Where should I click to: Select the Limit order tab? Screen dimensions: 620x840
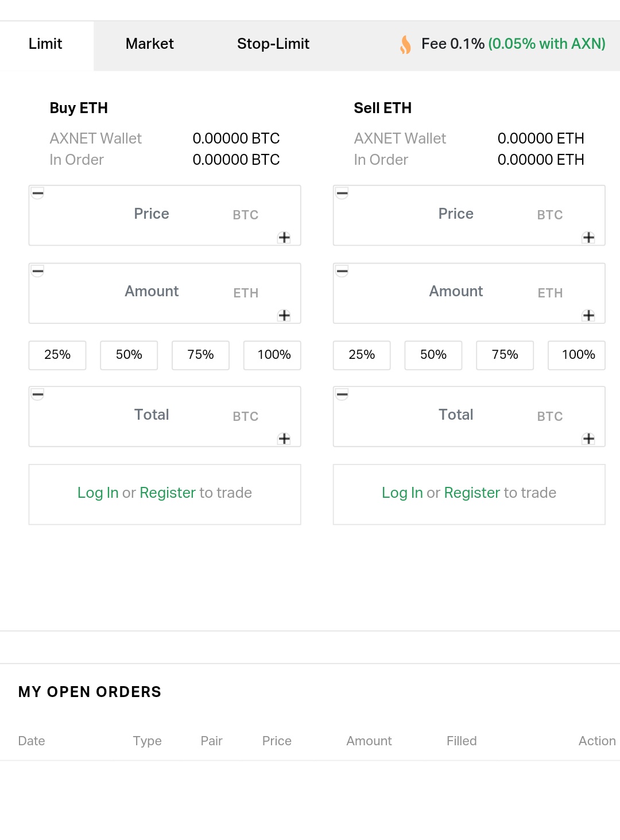coord(45,44)
